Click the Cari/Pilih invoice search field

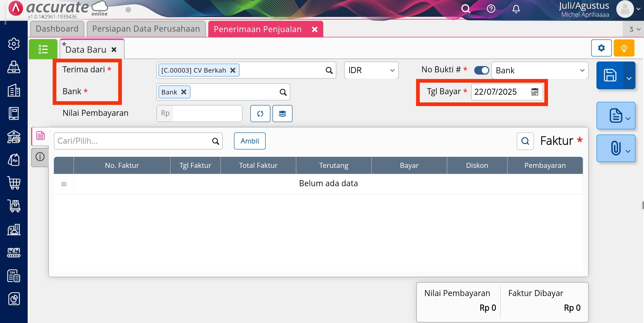click(133, 141)
